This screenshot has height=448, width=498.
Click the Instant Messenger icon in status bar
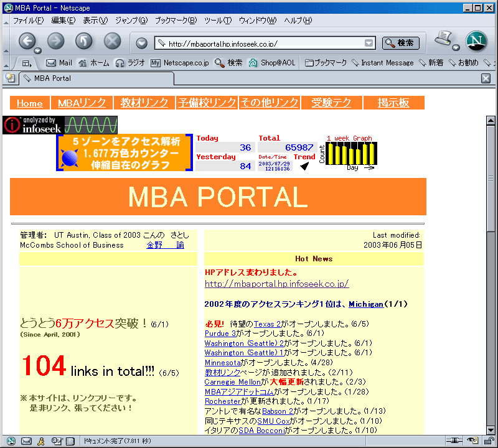pos(41,441)
